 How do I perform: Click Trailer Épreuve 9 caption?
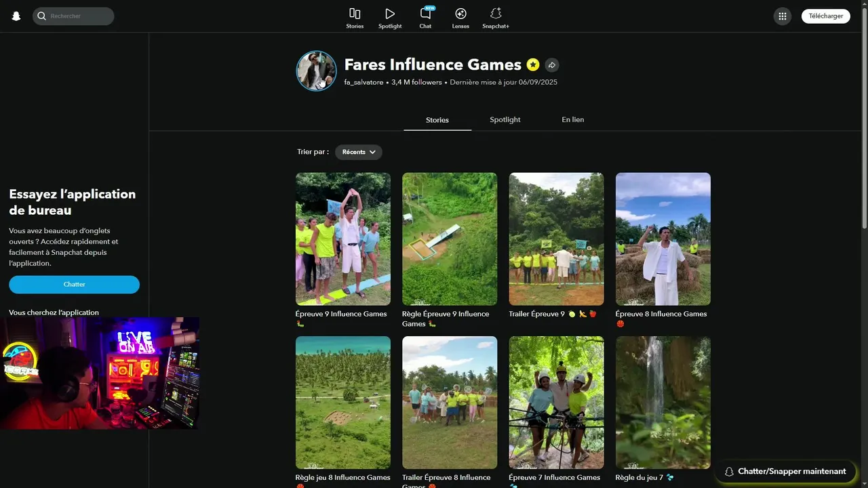[x=553, y=314]
